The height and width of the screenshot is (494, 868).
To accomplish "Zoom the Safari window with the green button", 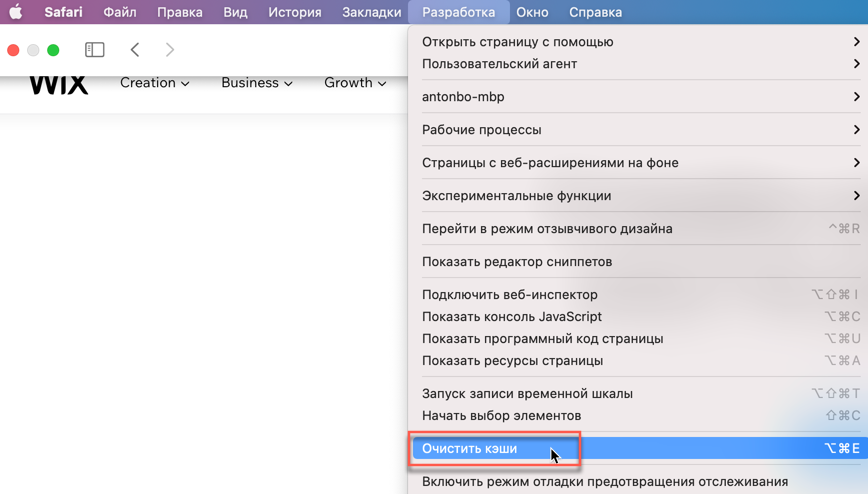I will 53,50.
